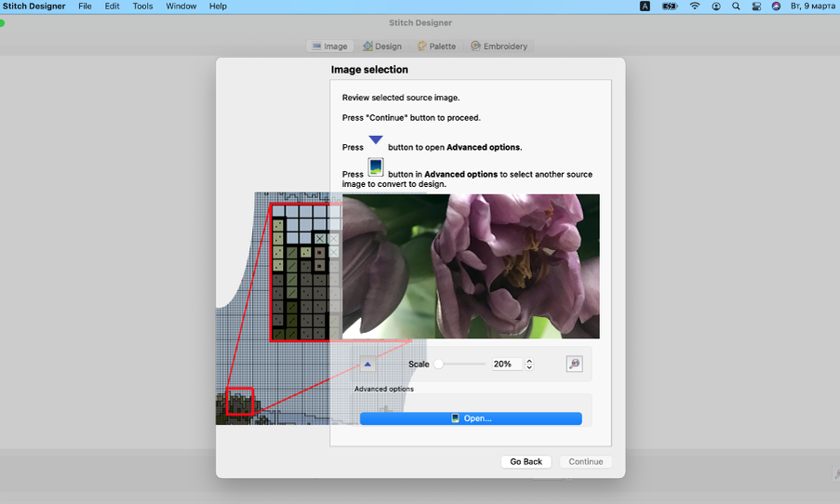Click the Continue button
The image size is (840, 504).
585,461
